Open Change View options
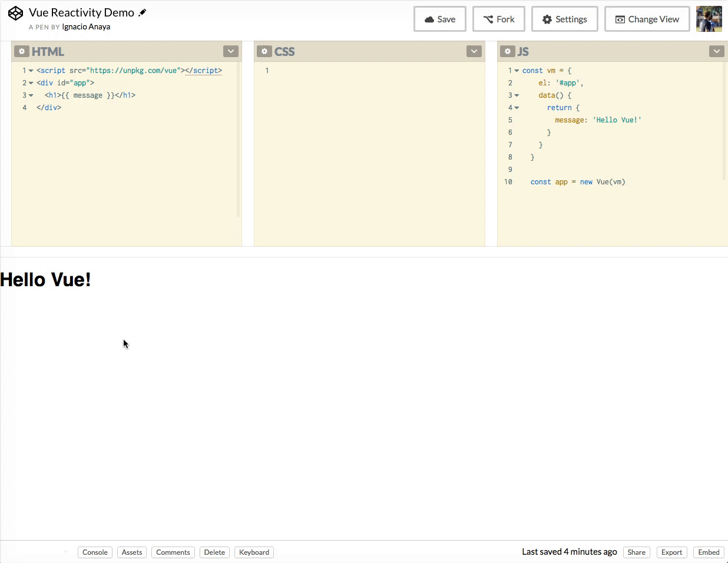 pos(647,19)
